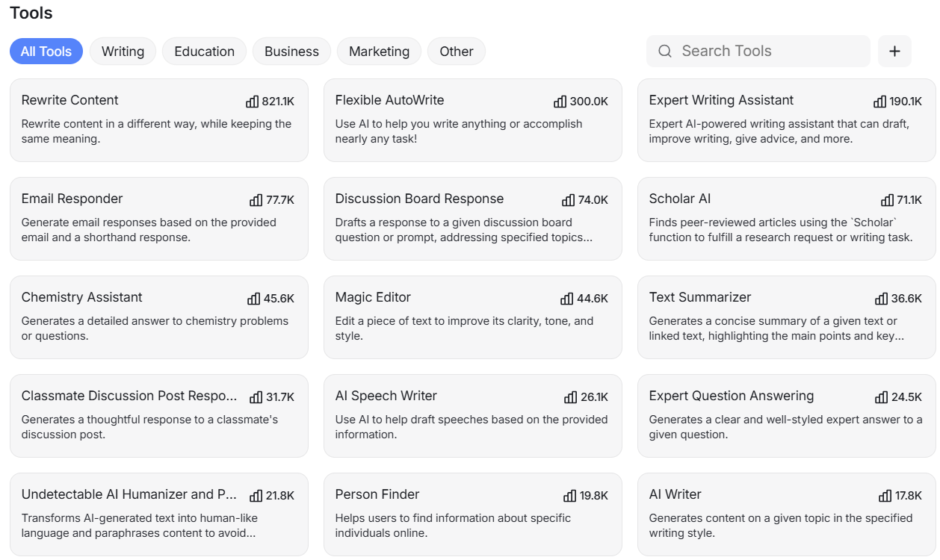Click usage chart icon on Text Summarizer

882,299
